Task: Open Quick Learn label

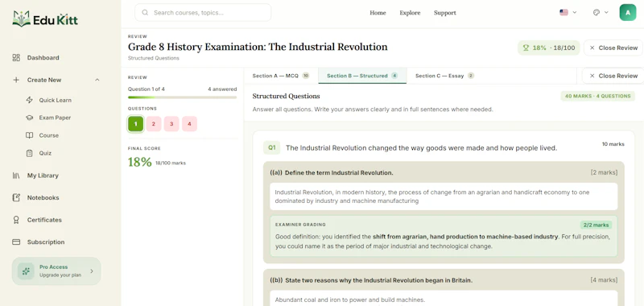Action: (x=55, y=100)
